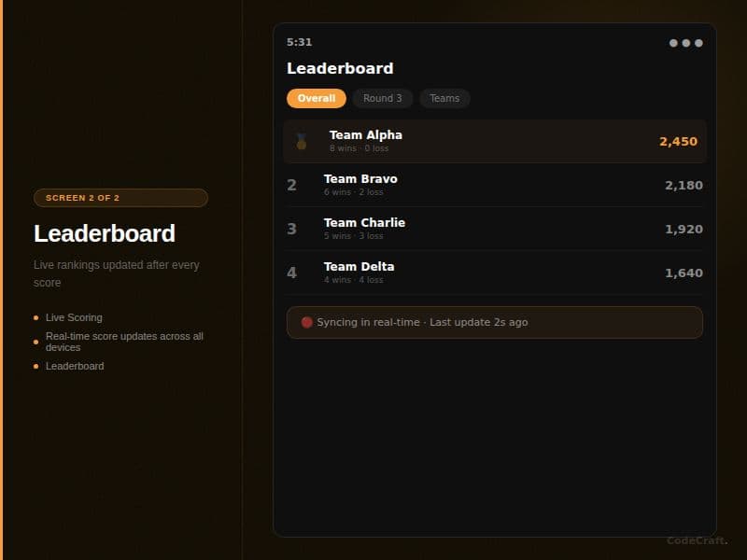This screenshot has width=747, height=560.
Task: Click the Leaderboard heading inside the card
Action: (x=340, y=68)
